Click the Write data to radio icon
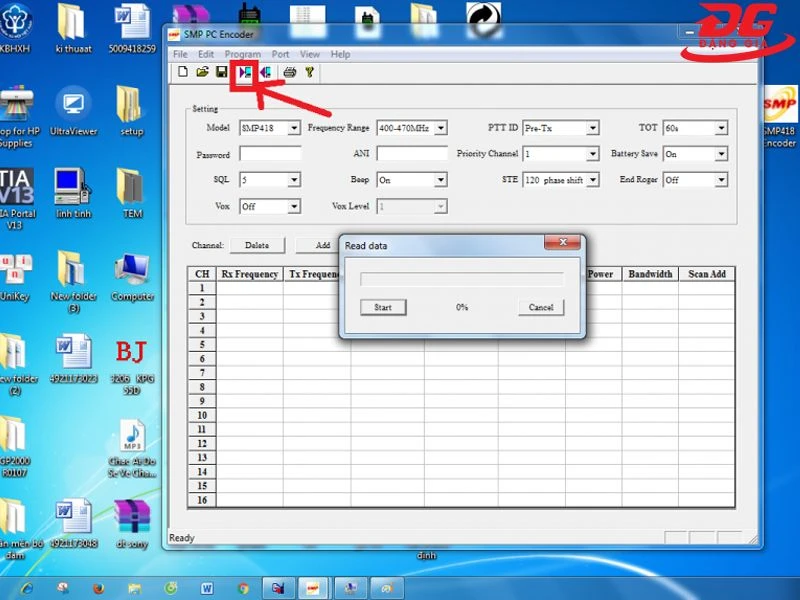800x600 pixels. click(265, 72)
